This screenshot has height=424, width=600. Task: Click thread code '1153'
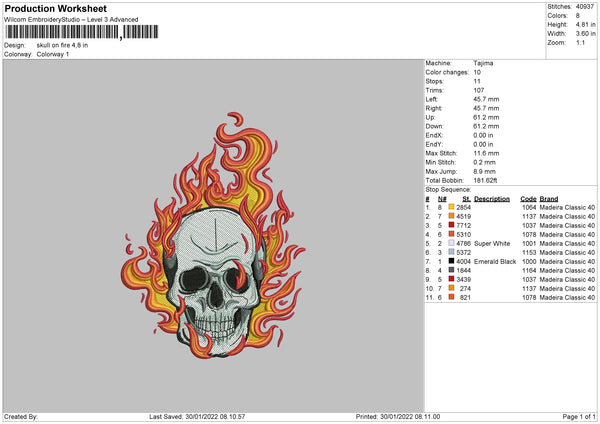[x=529, y=253]
